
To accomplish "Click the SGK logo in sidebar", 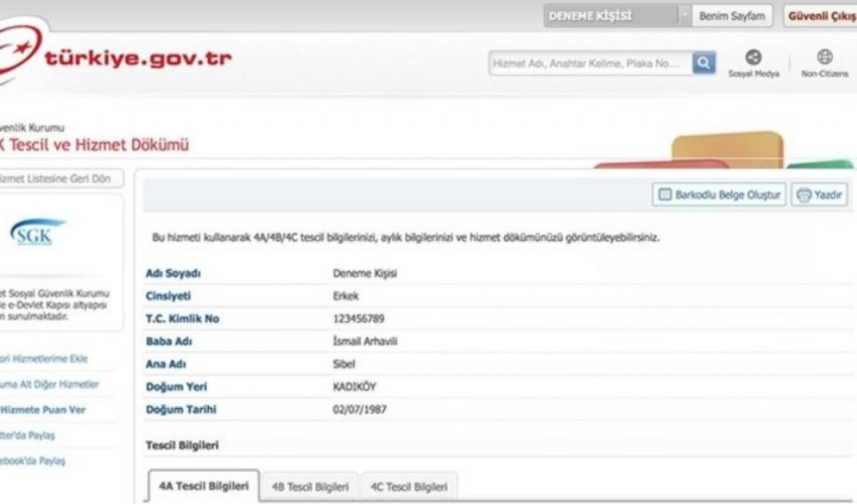I will point(38,232).
